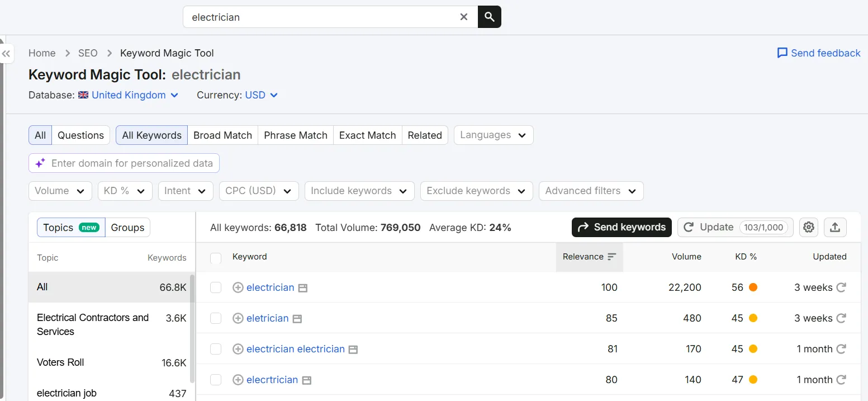Screen dimensions: 868x401
Task: Open Languages dropdown
Action: tap(494, 135)
